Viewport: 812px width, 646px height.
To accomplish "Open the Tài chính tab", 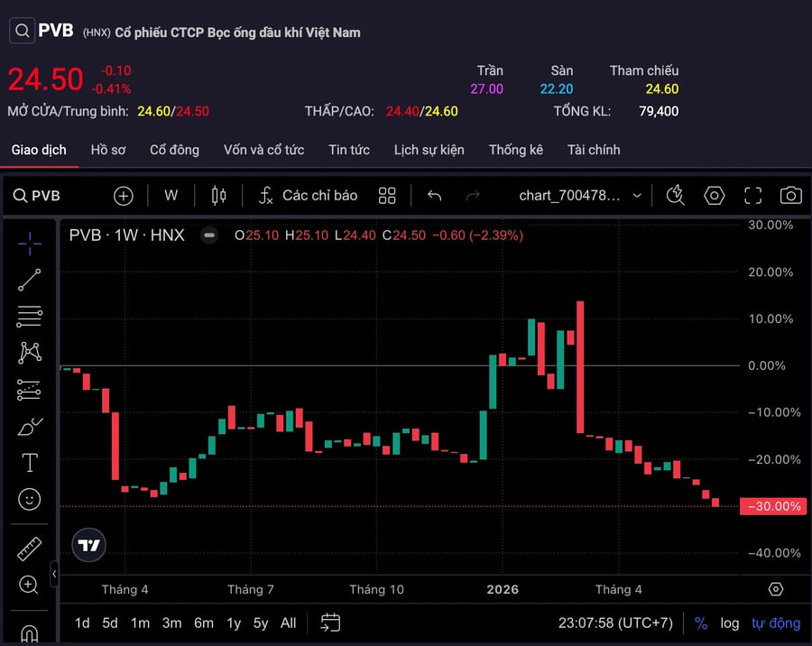I will coord(594,151).
